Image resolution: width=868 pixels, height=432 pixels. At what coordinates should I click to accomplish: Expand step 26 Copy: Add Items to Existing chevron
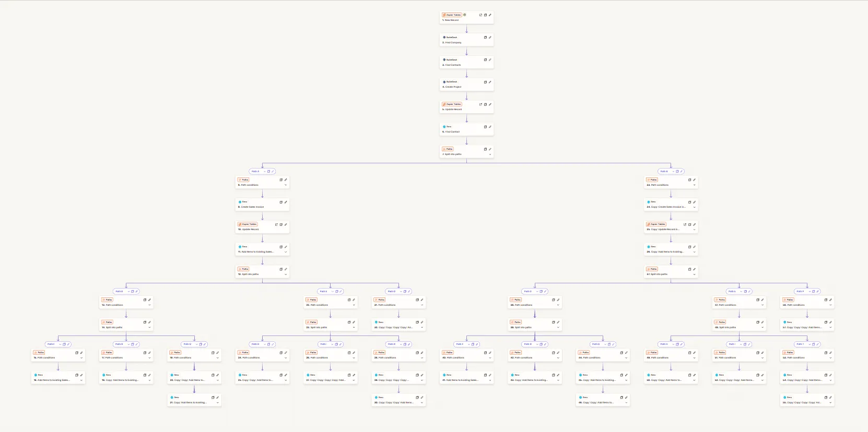[x=694, y=252]
